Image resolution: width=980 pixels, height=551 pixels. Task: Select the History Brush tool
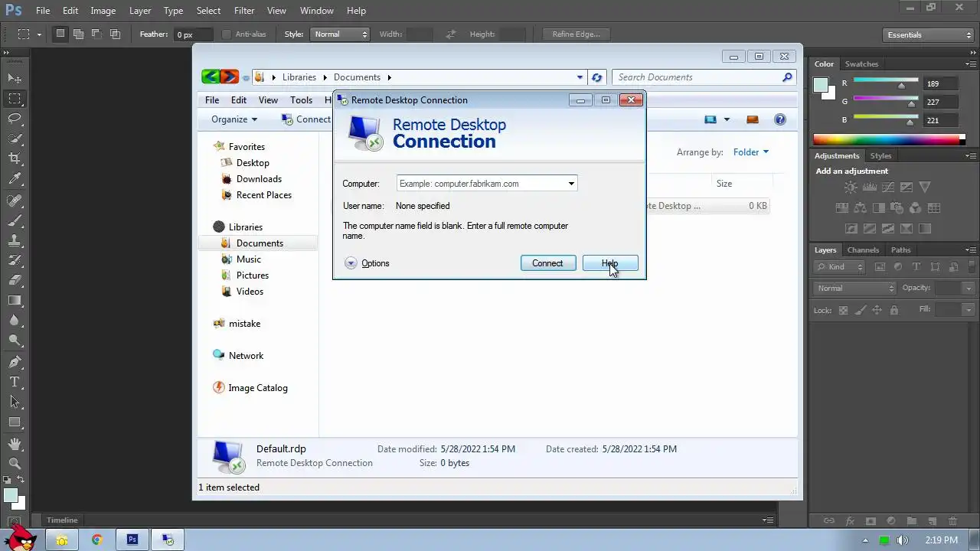(x=15, y=260)
